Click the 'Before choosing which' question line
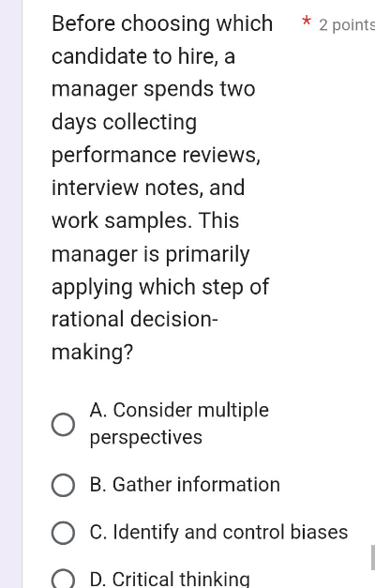The image size is (375, 588). click(162, 24)
